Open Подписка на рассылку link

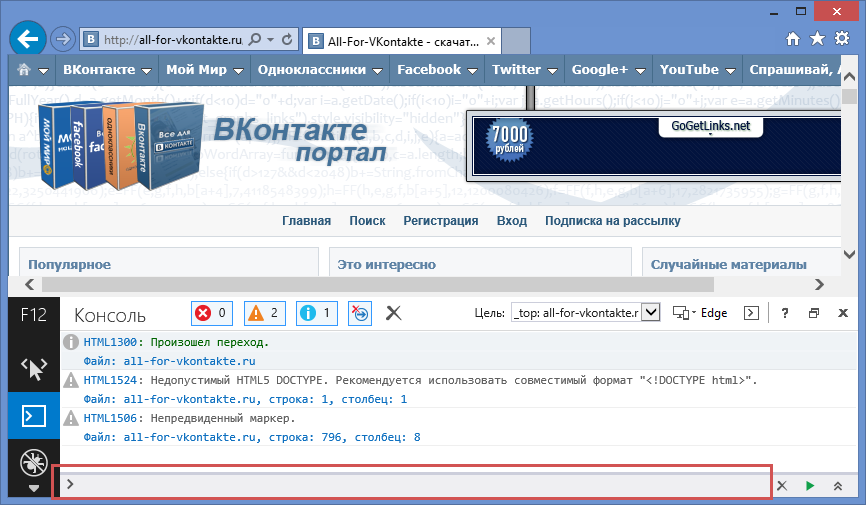(x=612, y=221)
